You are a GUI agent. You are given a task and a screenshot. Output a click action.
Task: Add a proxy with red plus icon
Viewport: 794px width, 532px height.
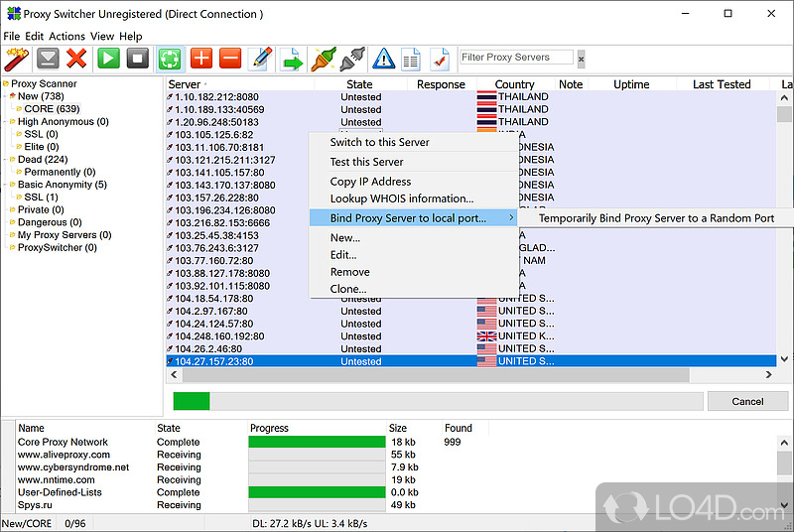point(200,59)
